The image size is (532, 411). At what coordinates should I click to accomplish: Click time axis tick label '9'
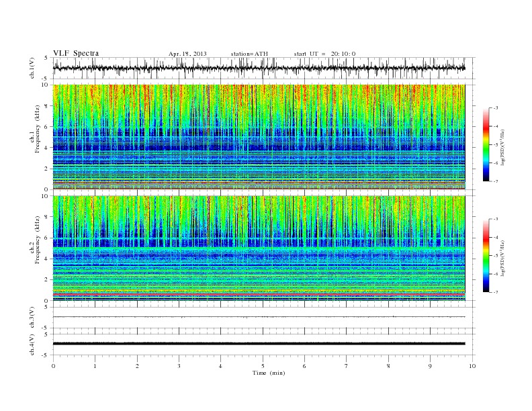click(x=430, y=366)
